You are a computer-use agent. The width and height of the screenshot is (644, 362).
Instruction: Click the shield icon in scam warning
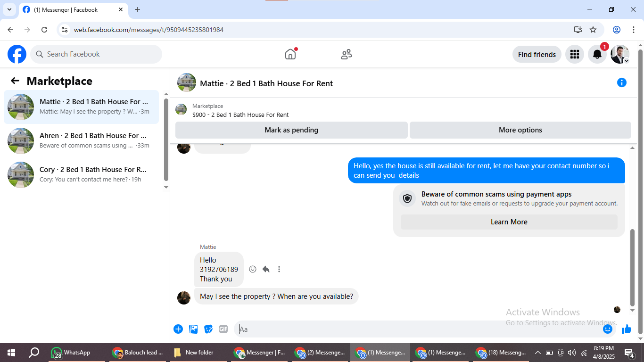click(x=408, y=198)
